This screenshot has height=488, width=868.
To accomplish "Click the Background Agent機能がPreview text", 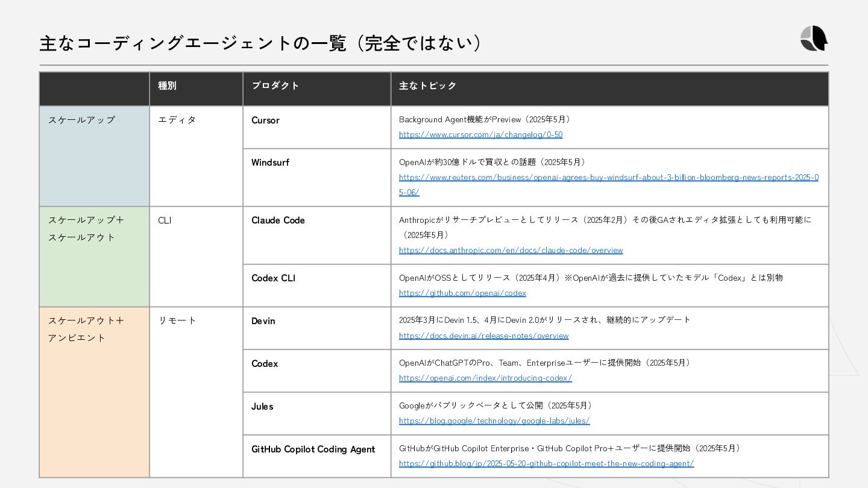I will (x=485, y=119).
